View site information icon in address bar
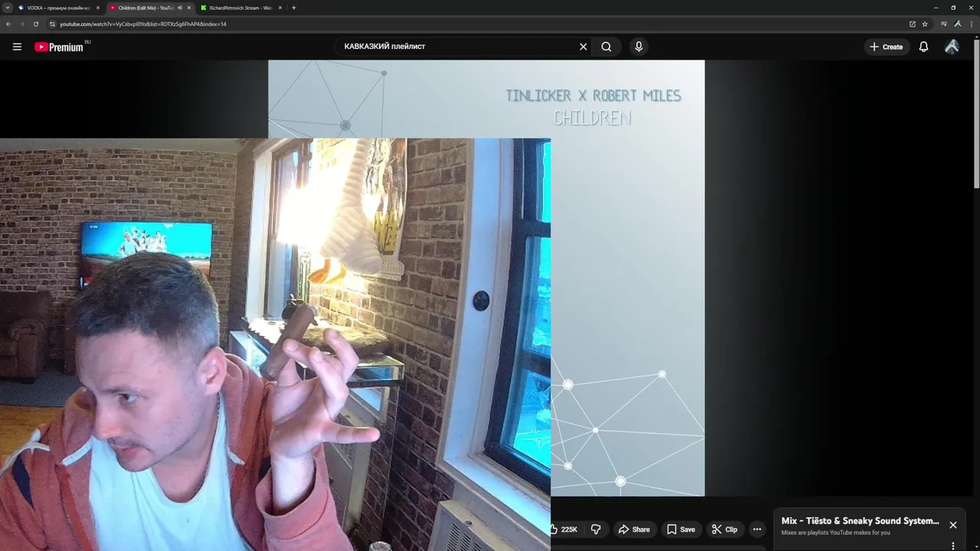980x551 pixels. tap(52, 24)
